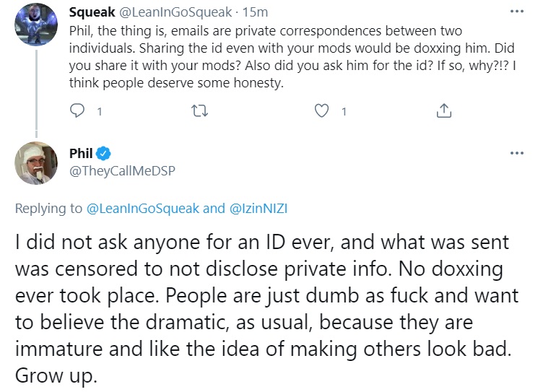Open Squeak's tweet text about emails
This screenshot has height=392, width=538.
point(292,56)
